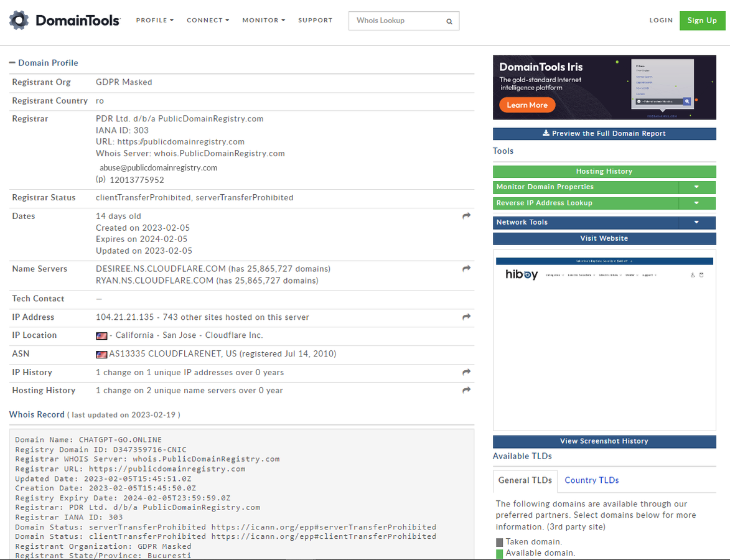730x560 pixels.
Task: Click the DomainTools gear logo
Action: tap(19, 21)
